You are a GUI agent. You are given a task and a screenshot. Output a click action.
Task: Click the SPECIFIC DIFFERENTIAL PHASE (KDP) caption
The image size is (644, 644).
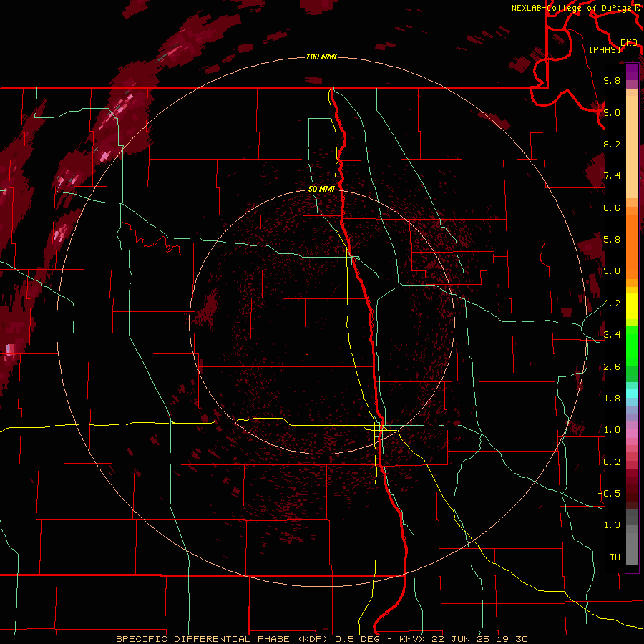click(224, 639)
